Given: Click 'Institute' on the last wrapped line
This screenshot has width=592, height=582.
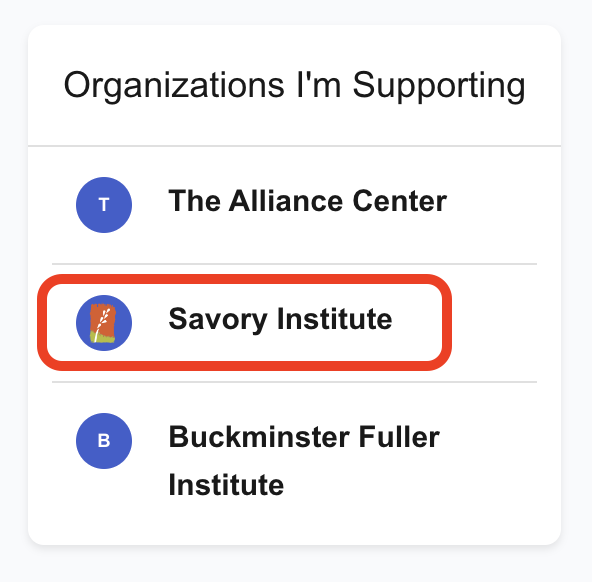Looking at the screenshot, I should [226, 485].
